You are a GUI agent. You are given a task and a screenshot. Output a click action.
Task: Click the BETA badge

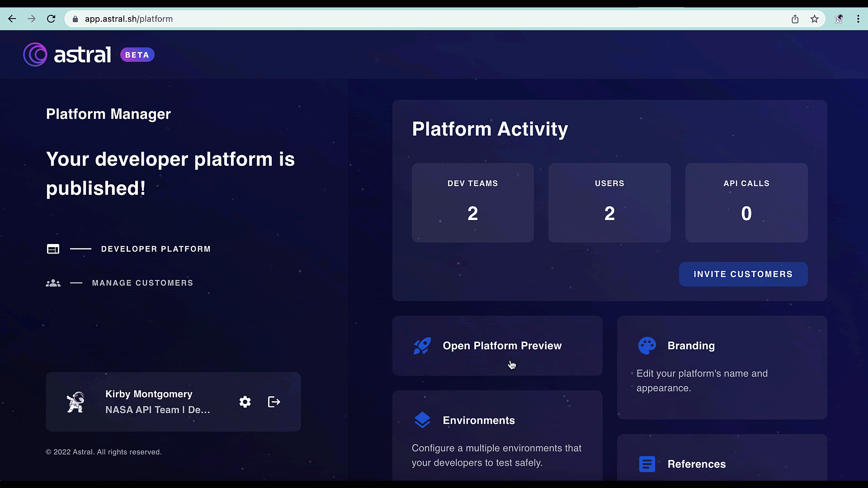(x=137, y=55)
